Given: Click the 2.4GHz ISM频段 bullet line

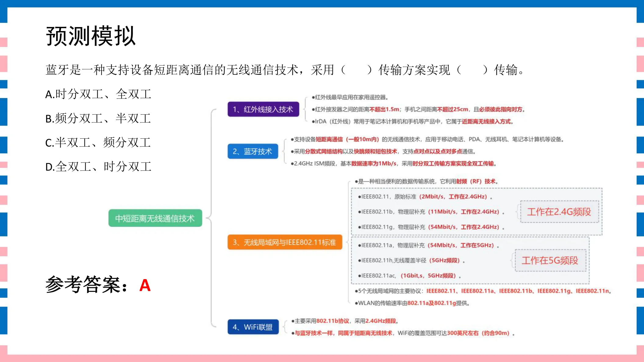Looking at the screenshot, I should 393,163.
